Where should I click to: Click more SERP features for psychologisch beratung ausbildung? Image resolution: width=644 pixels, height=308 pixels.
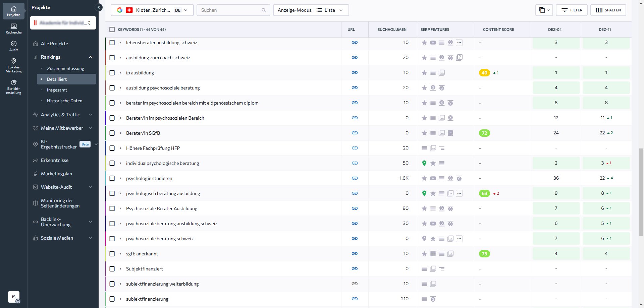click(459, 193)
